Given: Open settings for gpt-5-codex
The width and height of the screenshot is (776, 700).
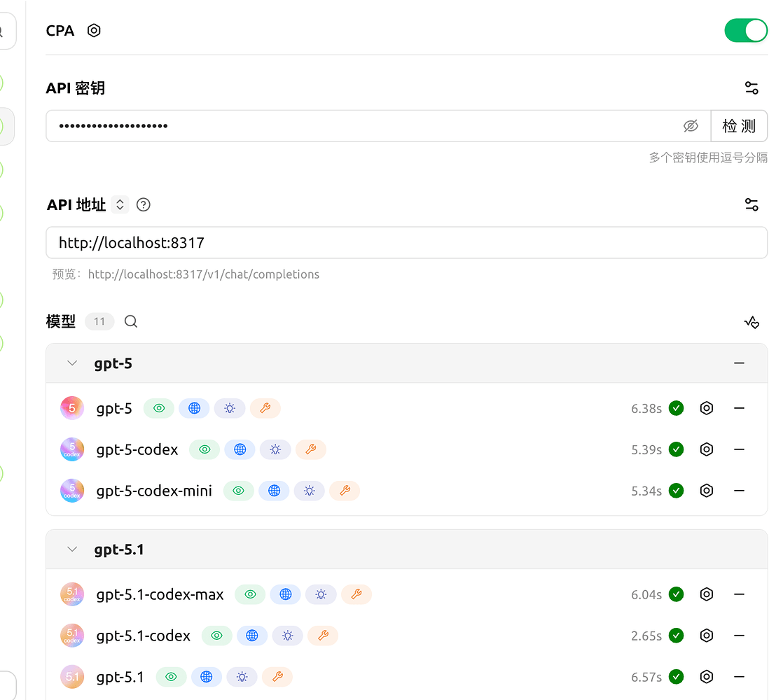Looking at the screenshot, I should (706, 449).
